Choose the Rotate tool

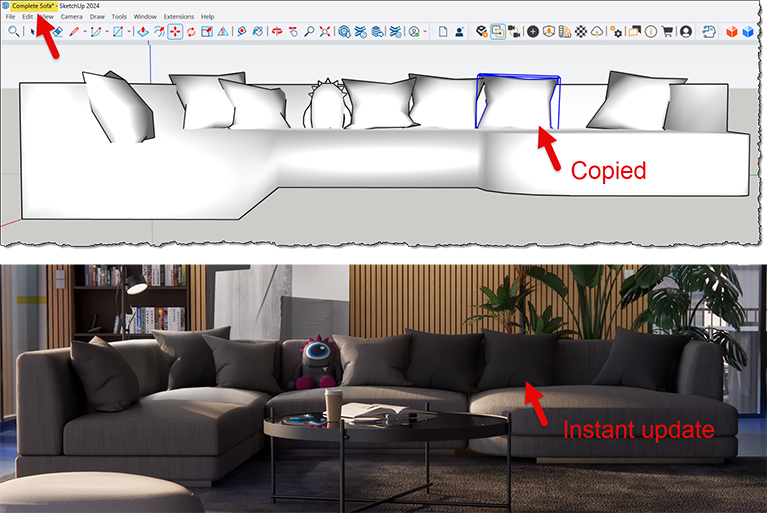(191, 32)
